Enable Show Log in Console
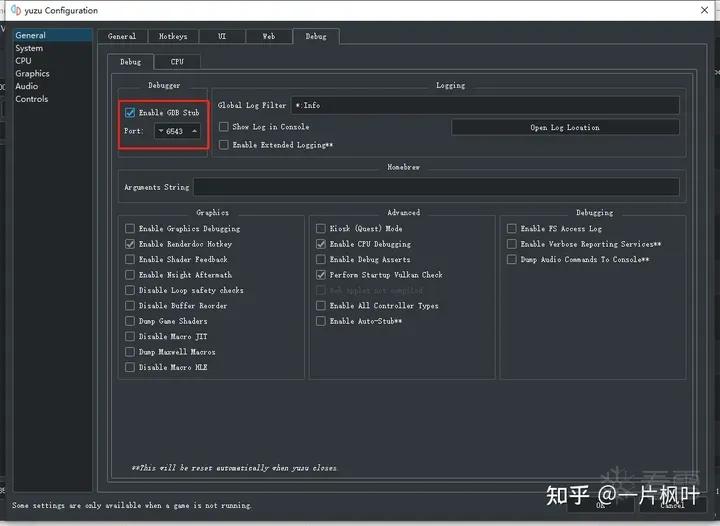This screenshot has width=720, height=526. (224, 127)
